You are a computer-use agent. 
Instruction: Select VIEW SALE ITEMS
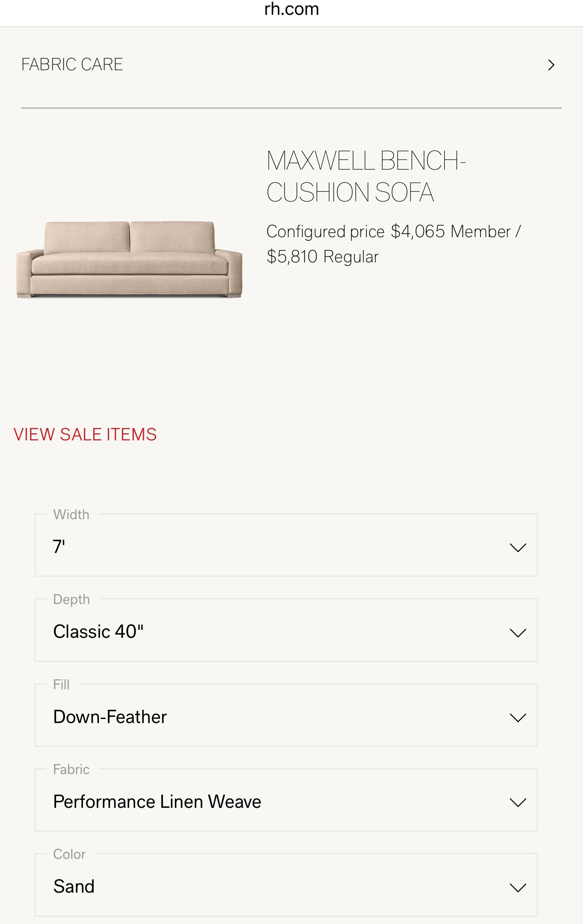[85, 434]
